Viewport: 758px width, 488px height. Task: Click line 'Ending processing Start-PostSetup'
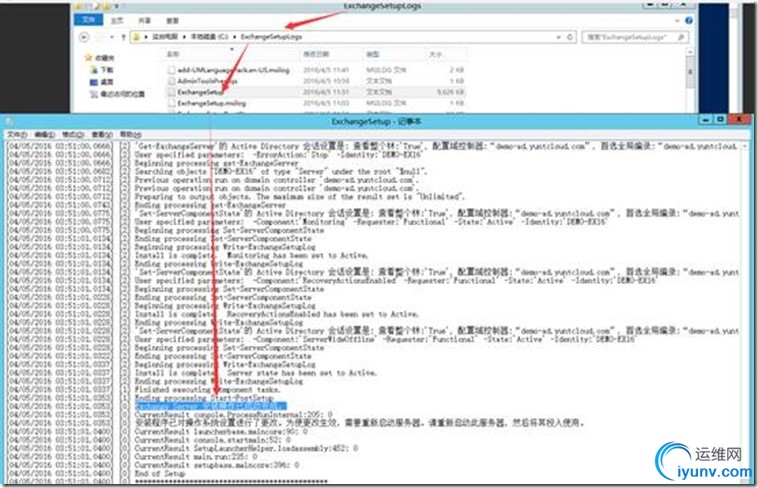pos(204,398)
